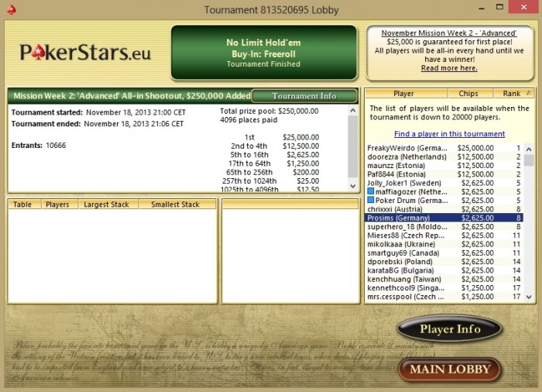
Task: Sort player list by Player column
Action: 406,94
